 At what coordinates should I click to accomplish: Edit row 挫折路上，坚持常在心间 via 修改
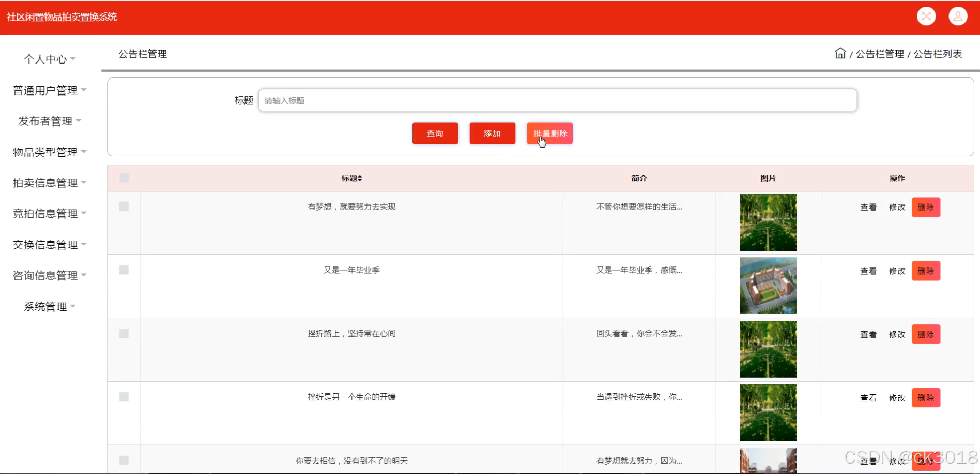[897, 335]
